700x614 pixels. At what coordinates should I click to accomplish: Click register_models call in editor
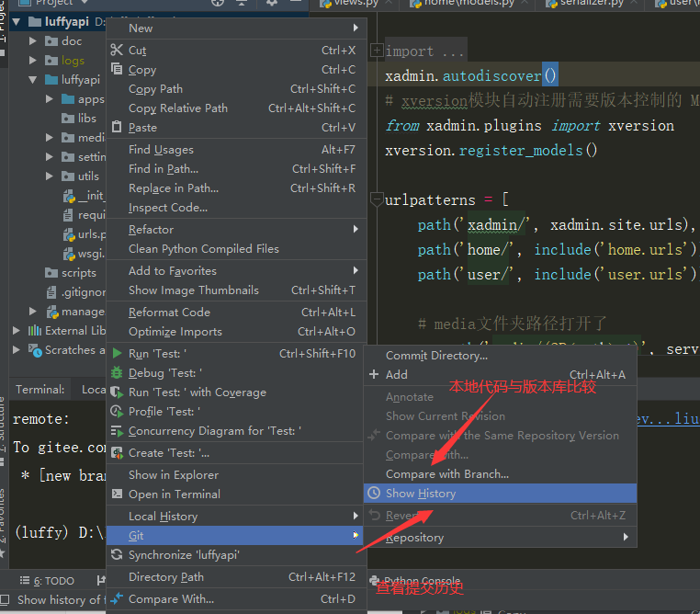[521, 151]
